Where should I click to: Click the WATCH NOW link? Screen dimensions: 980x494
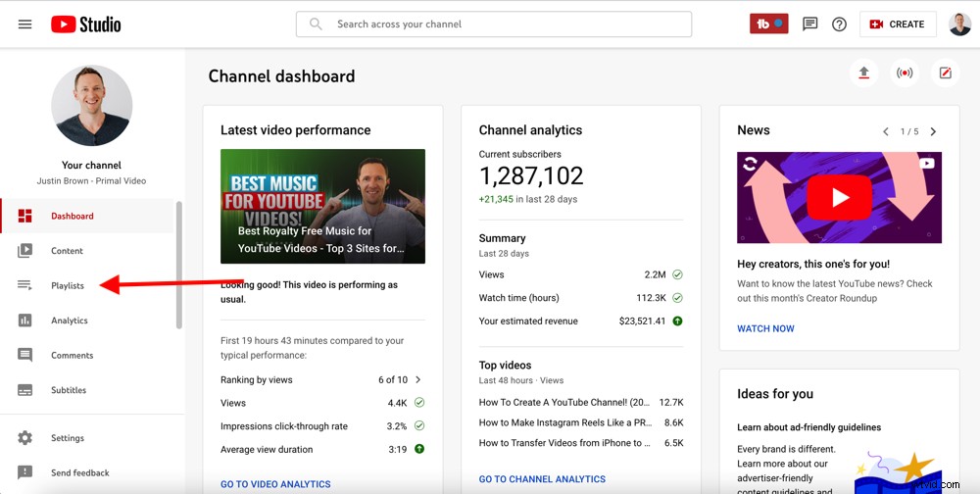[765, 328]
